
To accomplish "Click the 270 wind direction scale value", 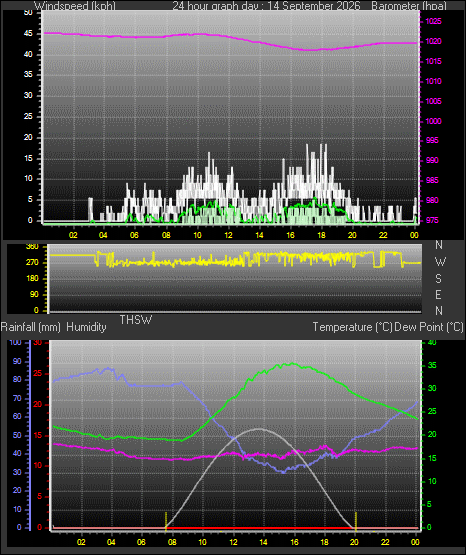I will tap(32, 263).
